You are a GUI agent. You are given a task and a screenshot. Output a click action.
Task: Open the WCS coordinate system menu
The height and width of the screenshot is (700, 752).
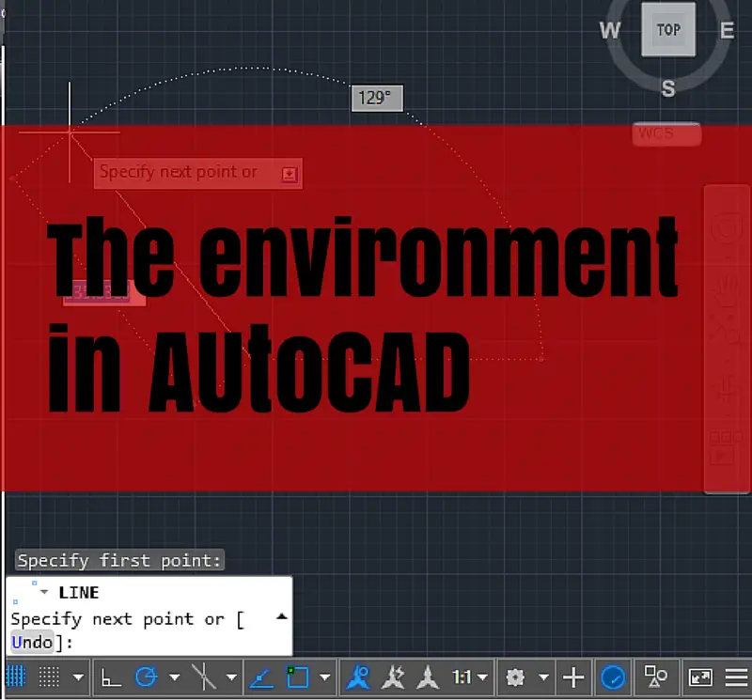pyautogui.click(x=666, y=133)
